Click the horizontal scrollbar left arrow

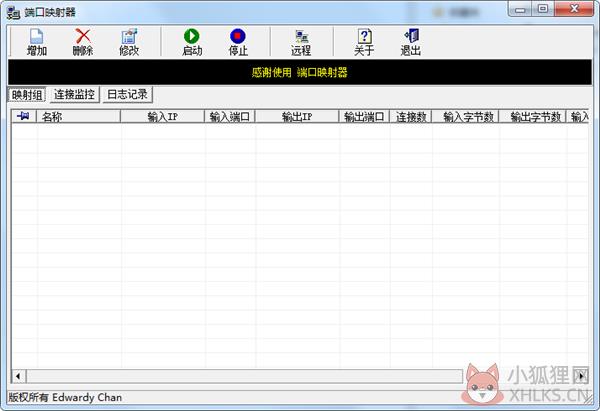pos(18,376)
